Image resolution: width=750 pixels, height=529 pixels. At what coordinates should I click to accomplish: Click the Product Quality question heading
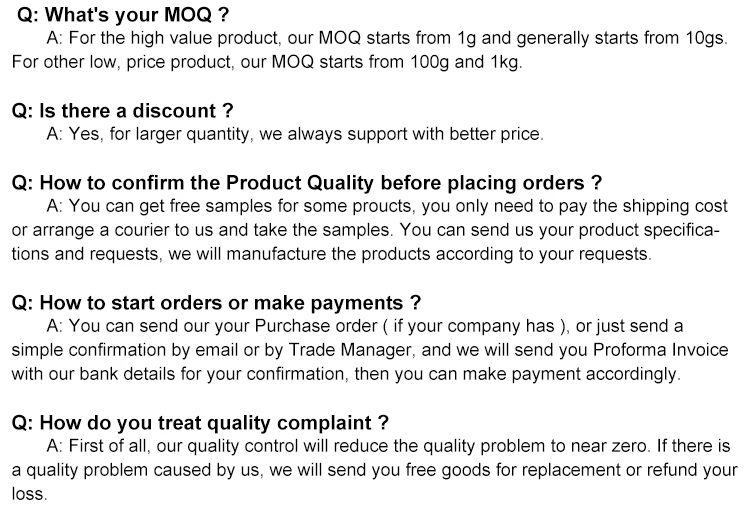(307, 183)
